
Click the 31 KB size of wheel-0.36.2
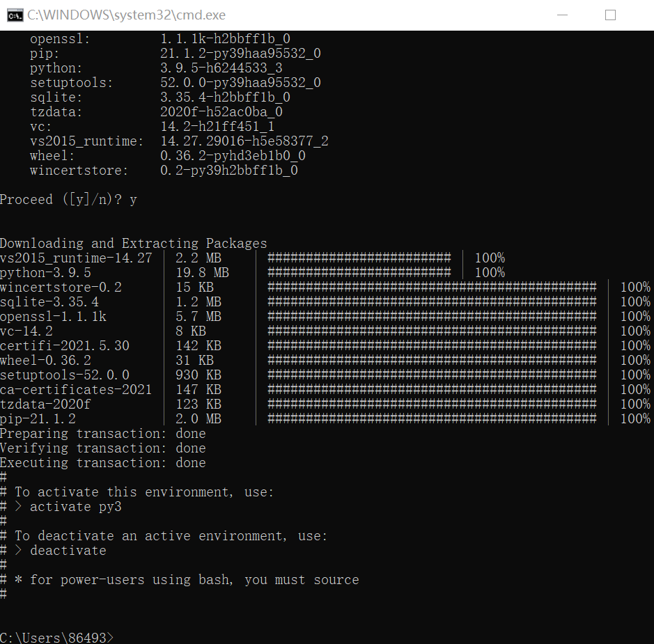tap(195, 360)
